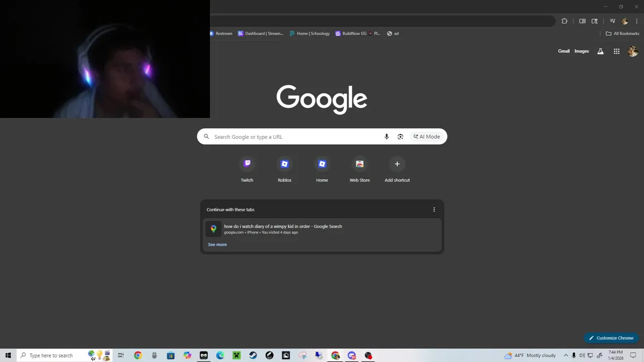Open the 'ad' bookmark
The image size is (644, 362).
coord(393,34)
